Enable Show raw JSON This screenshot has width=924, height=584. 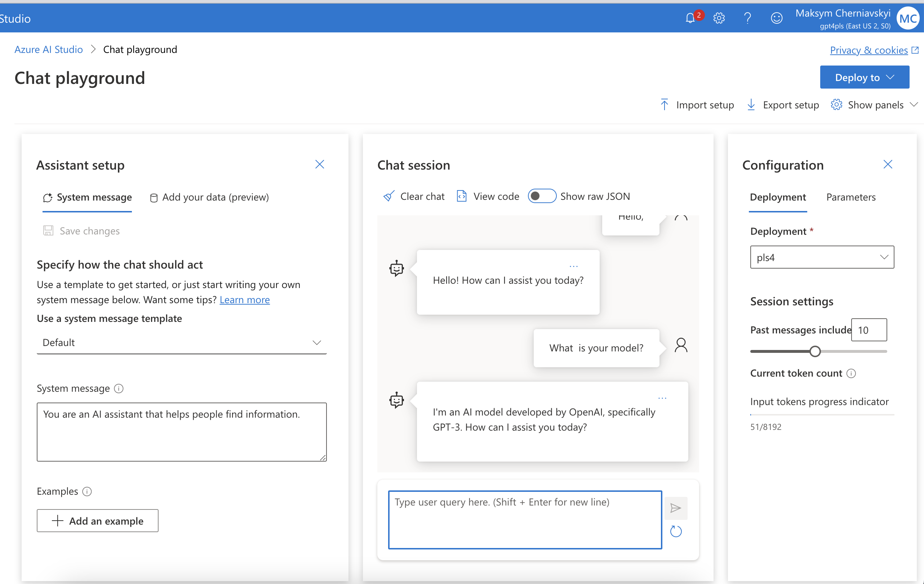click(542, 196)
